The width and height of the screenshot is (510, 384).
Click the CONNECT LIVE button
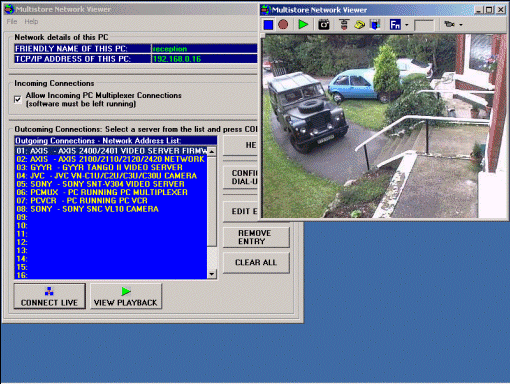pyautogui.click(x=50, y=296)
